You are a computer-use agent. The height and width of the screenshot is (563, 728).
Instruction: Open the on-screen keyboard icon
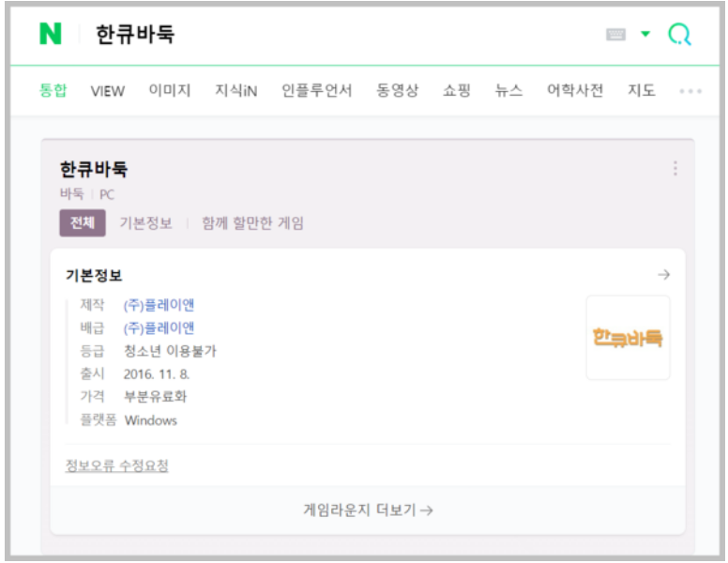[x=615, y=34]
